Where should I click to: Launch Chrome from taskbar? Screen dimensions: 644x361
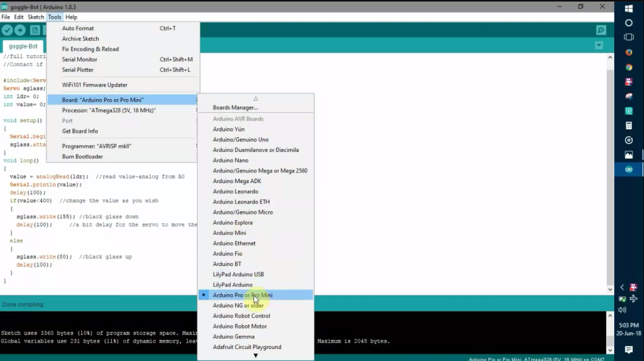(x=629, y=67)
